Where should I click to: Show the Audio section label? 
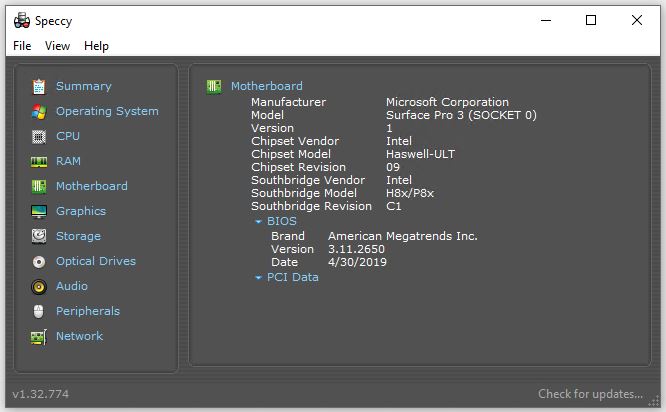click(x=72, y=286)
